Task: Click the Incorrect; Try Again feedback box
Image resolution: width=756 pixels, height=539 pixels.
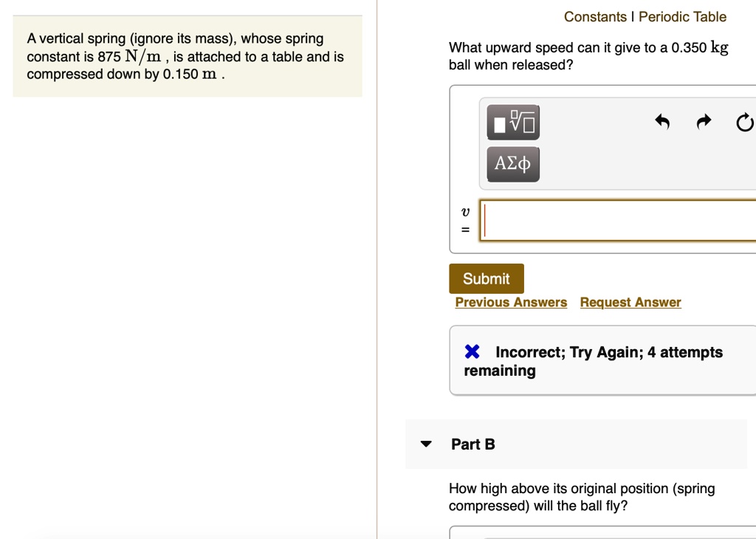Action: click(602, 360)
